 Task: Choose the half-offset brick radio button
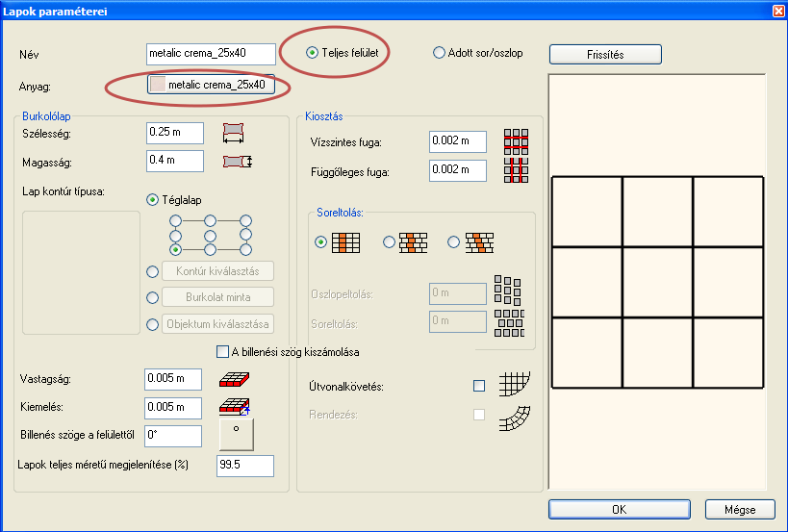pos(389,242)
